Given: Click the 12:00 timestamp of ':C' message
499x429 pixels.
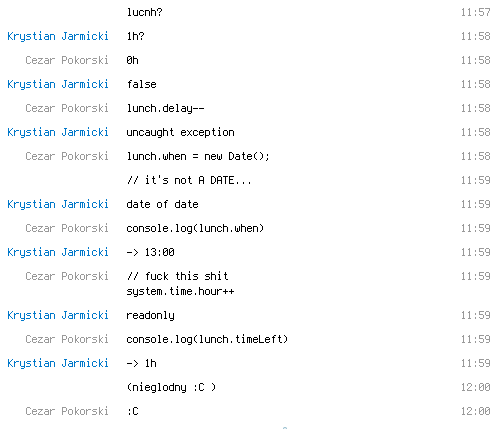Looking at the screenshot, I should [475, 411].
